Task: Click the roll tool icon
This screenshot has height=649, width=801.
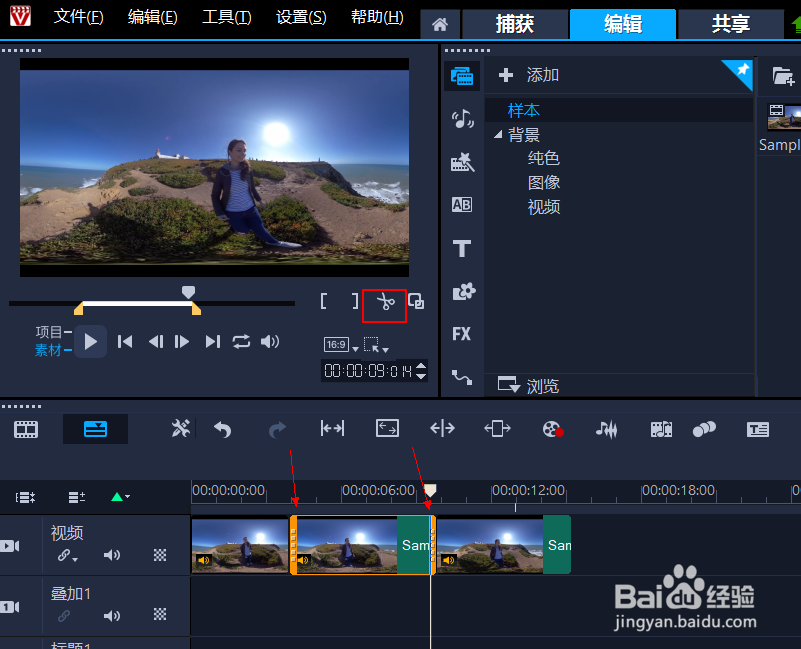Action: point(442,428)
